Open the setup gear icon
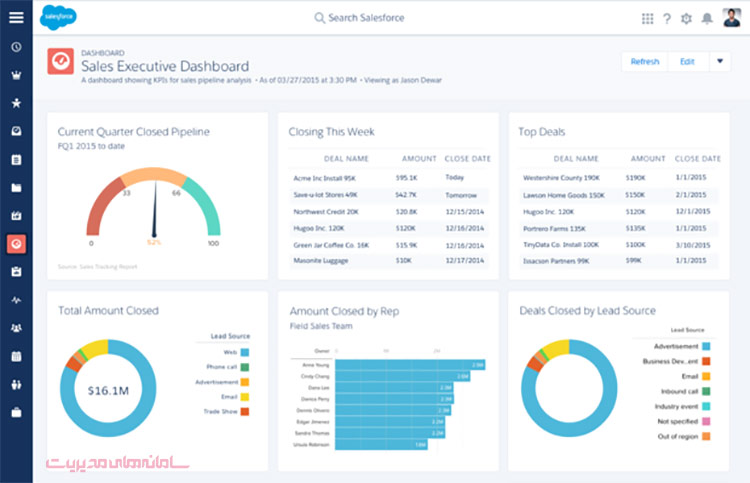This screenshot has width=750, height=483. click(x=686, y=19)
